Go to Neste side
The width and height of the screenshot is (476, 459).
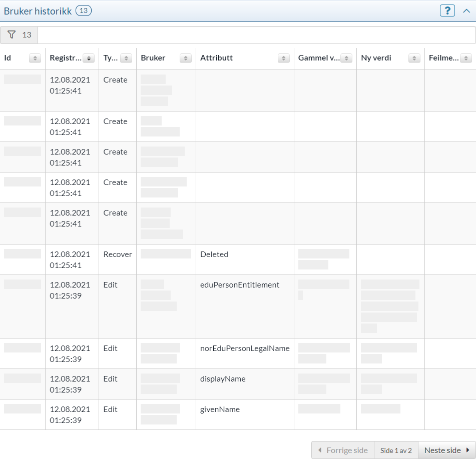click(446, 450)
